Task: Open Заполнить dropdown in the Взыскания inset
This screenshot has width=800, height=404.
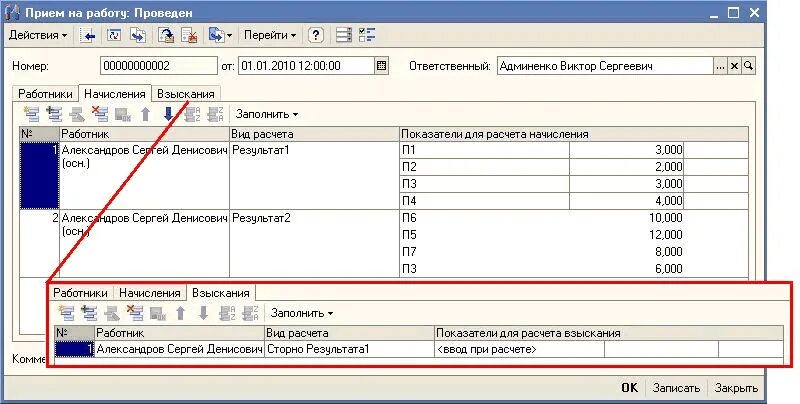Action: point(302,313)
